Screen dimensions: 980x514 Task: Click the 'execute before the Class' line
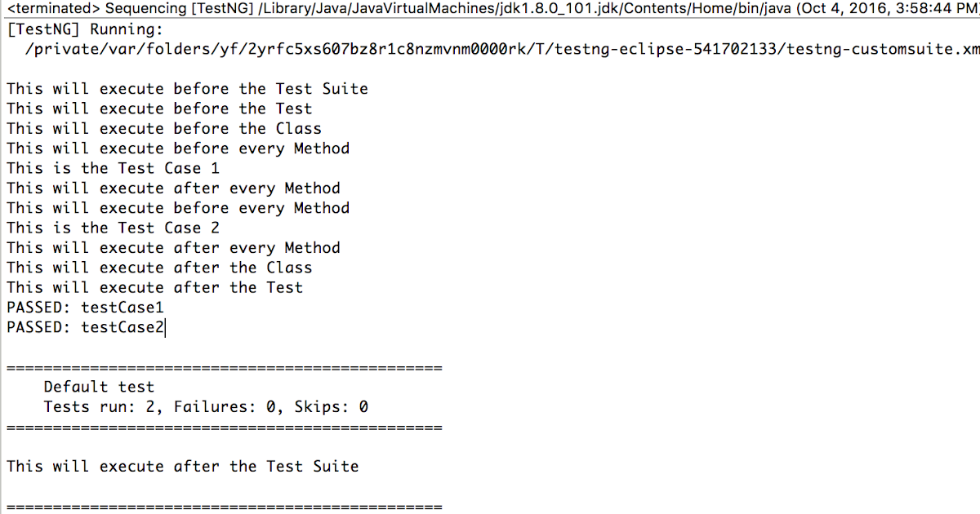(164, 128)
